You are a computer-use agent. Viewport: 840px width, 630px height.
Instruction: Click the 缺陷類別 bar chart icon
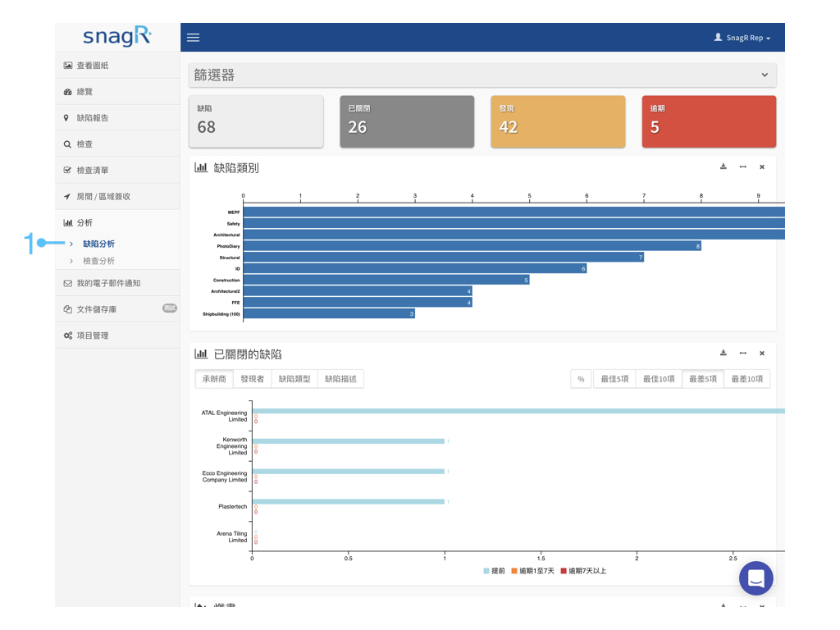201,167
